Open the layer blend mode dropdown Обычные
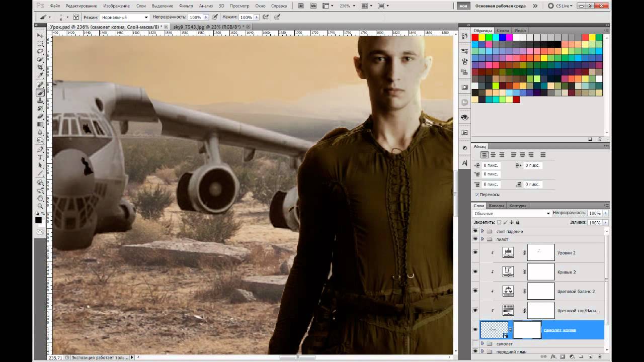This screenshot has height=362, width=644. click(x=512, y=214)
